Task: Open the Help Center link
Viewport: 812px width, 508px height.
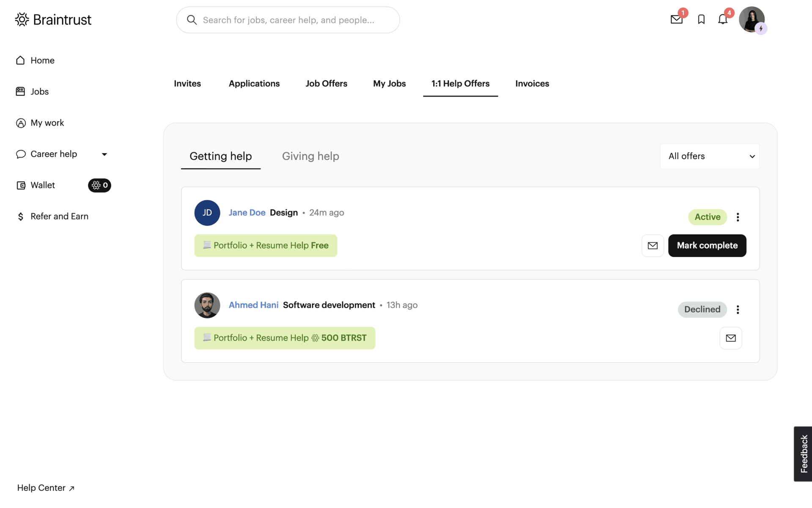Action: pyautogui.click(x=46, y=488)
